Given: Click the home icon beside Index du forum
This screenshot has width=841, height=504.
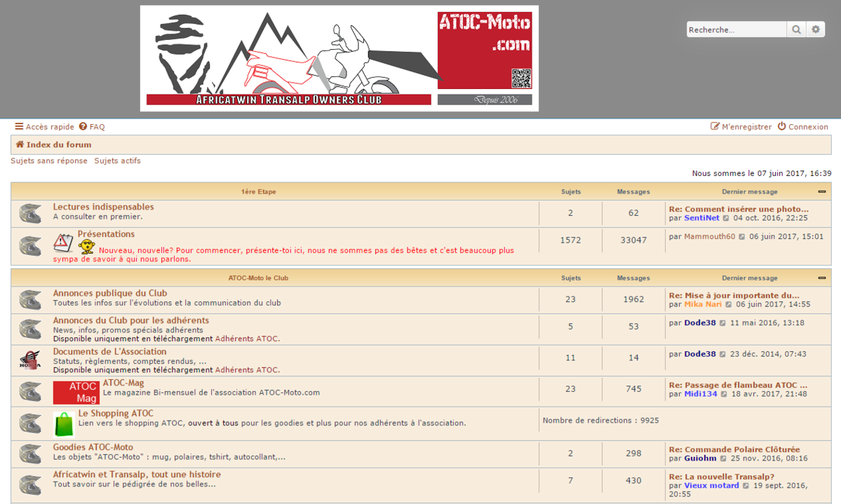Looking at the screenshot, I should pos(19,144).
